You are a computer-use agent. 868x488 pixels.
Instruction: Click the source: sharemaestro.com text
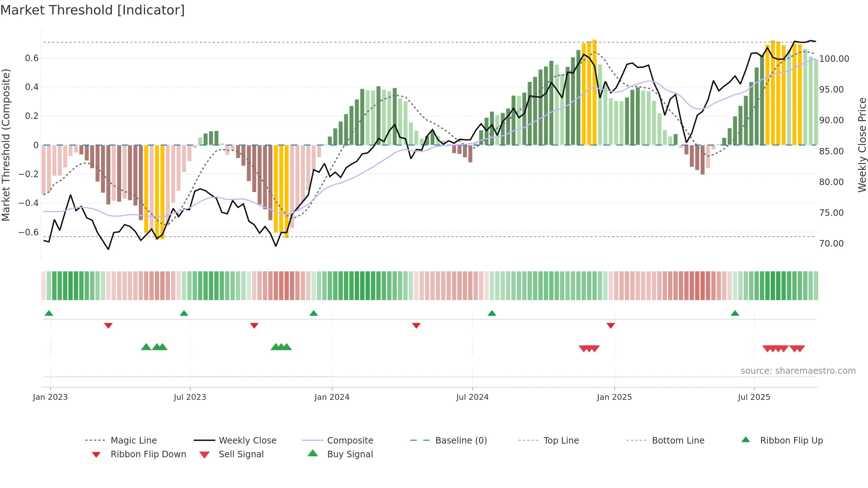[798, 371]
